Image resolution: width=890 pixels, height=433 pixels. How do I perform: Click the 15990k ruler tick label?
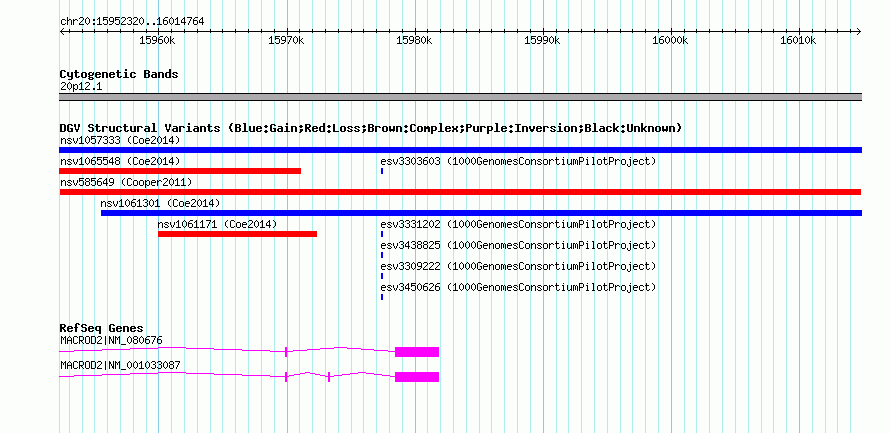pos(542,40)
